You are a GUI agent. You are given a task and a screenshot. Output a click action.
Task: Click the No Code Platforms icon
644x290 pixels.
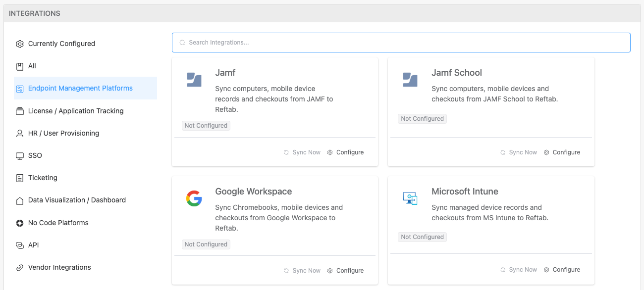(20, 223)
